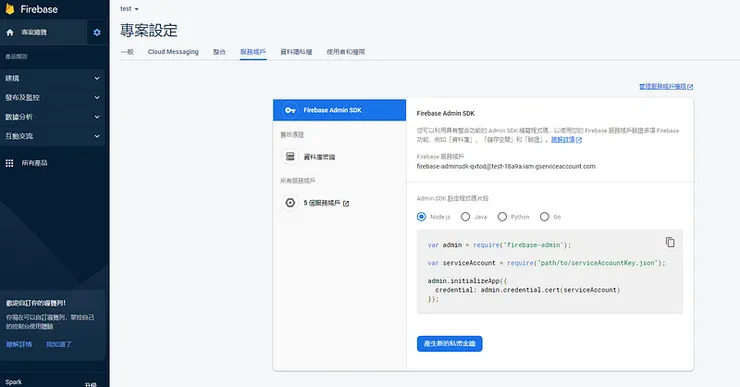Screen dimensions: 740x387
Task: Open the 資料庫密鑰 item
Action: [x=319, y=157]
